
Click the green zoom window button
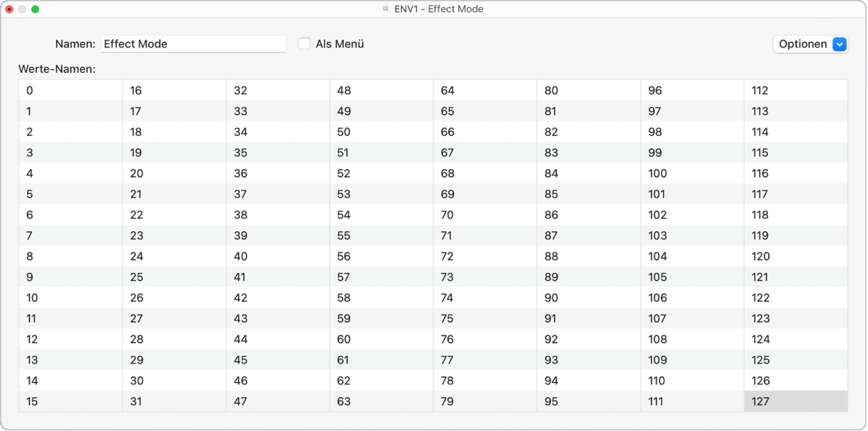pyautogui.click(x=35, y=9)
